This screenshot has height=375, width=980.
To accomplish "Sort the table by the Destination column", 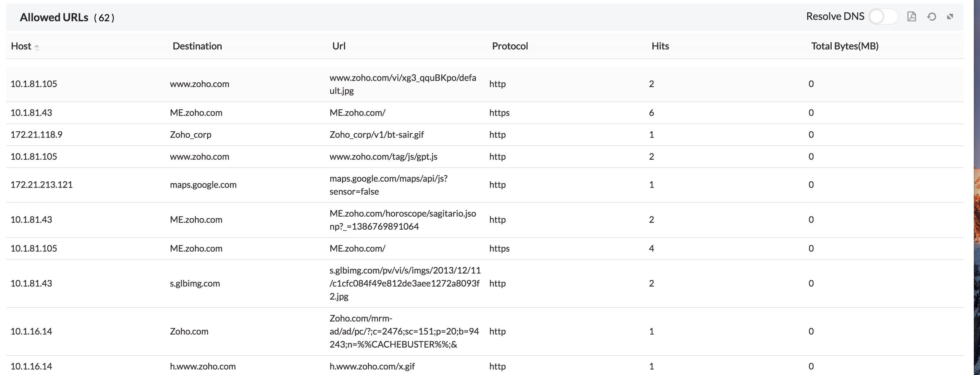I will (197, 46).
